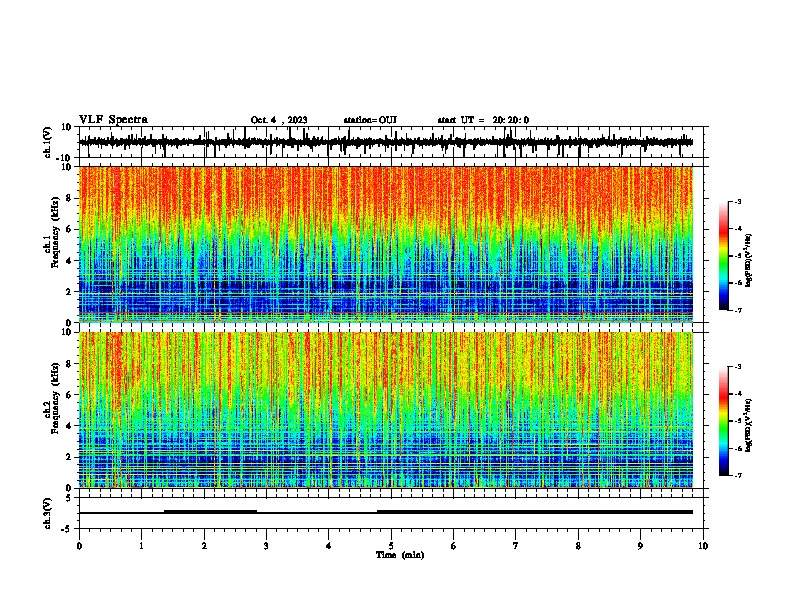Click the "8" kHz tick on ch.1 spectrogram axis
Screen dimensions: 792x612
(x=70, y=198)
